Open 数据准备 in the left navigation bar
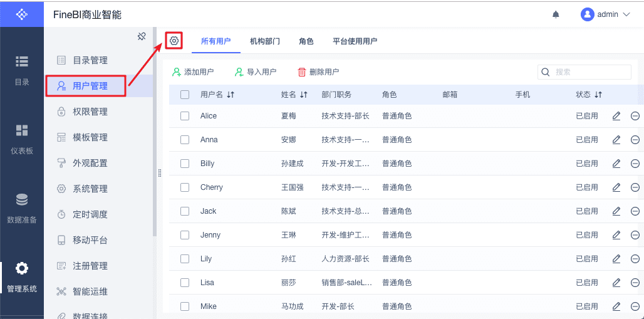 coord(22,208)
